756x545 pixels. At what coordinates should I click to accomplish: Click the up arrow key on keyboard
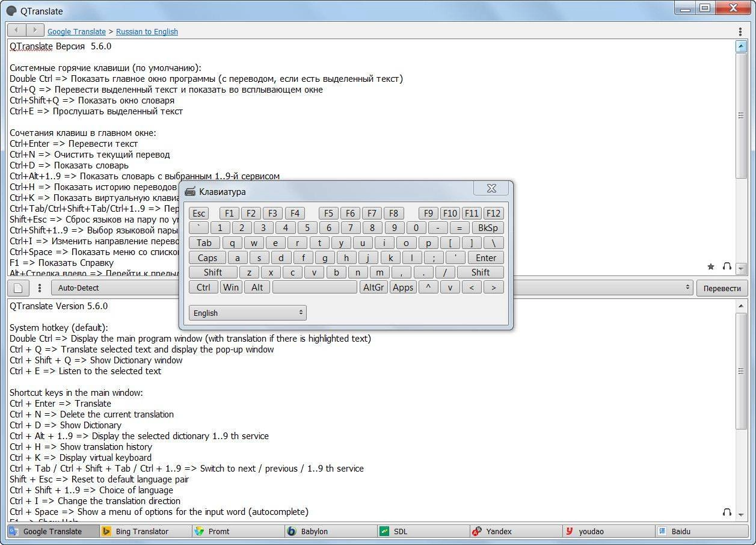point(428,287)
